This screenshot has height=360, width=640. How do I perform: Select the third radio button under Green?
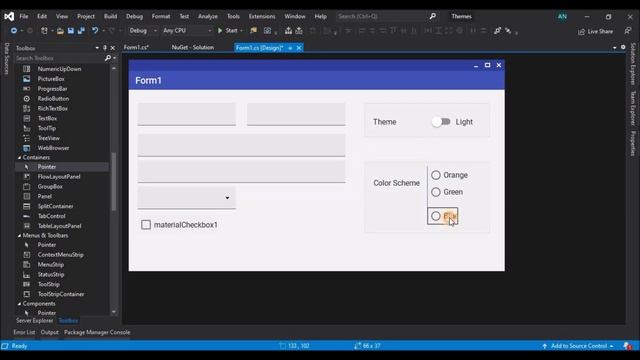point(436,216)
